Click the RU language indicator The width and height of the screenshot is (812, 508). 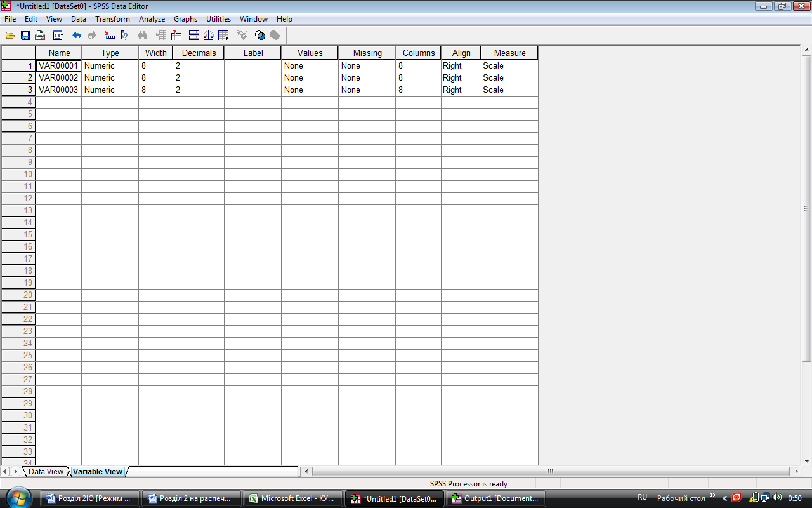(643, 498)
